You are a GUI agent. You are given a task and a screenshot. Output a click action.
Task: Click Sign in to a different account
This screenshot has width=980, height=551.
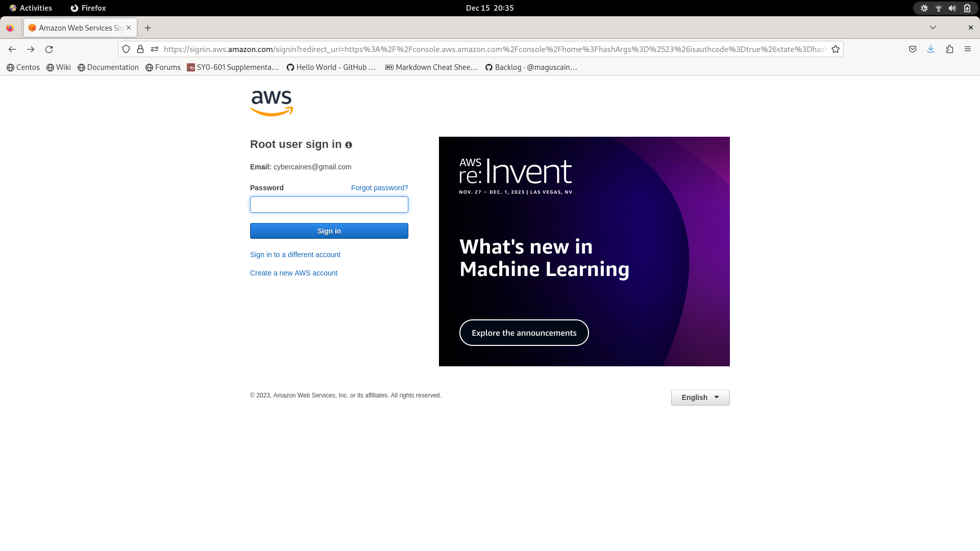coord(295,255)
